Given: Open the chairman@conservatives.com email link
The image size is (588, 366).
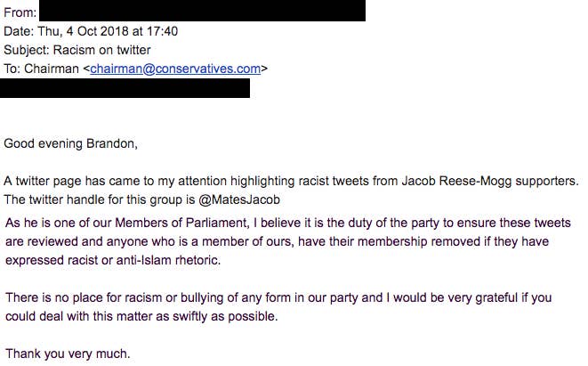Looking at the screenshot, I should tap(175, 69).
